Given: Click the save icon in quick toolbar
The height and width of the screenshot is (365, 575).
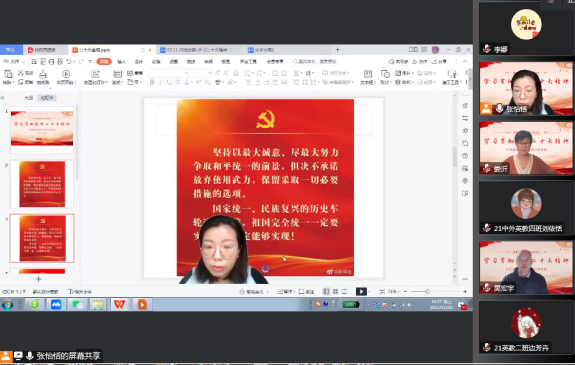Looking at the screenshot, I should pyautogui.click(x=34, y=62).
